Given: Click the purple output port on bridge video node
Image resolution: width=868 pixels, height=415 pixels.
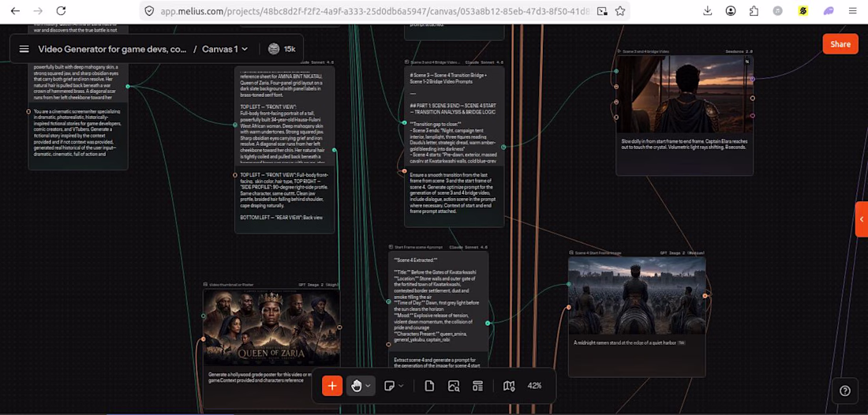Looking at the screenshot, I should coord(752,79).
